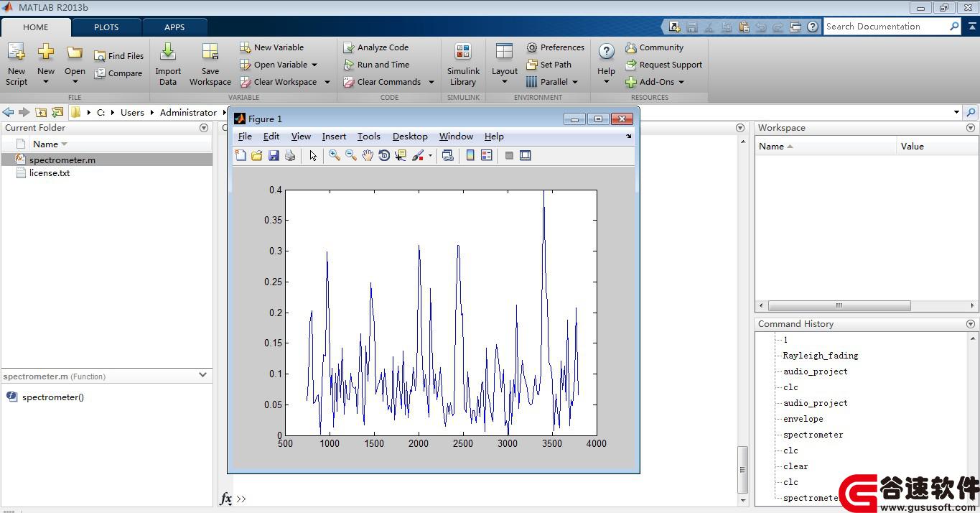Select the Rotate 3D tool
This screenshot has height=513, width=980.
pos(384,155)
